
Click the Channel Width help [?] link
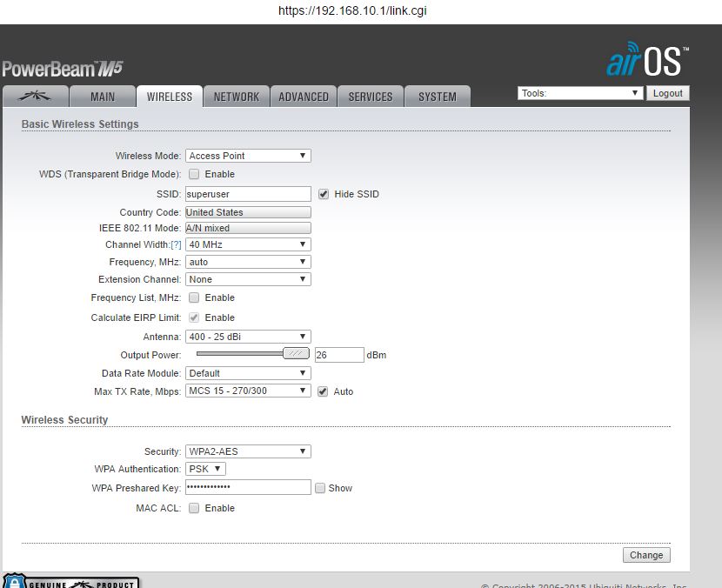pos(176,244)
